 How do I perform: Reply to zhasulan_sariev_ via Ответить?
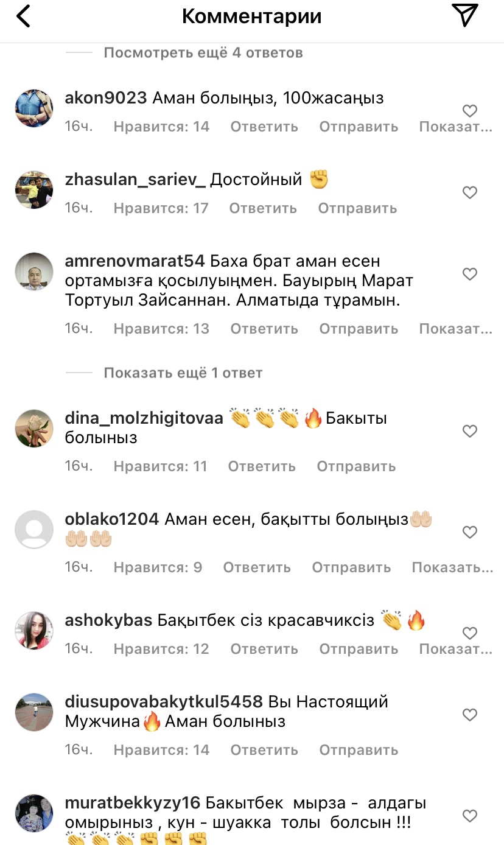263,208
